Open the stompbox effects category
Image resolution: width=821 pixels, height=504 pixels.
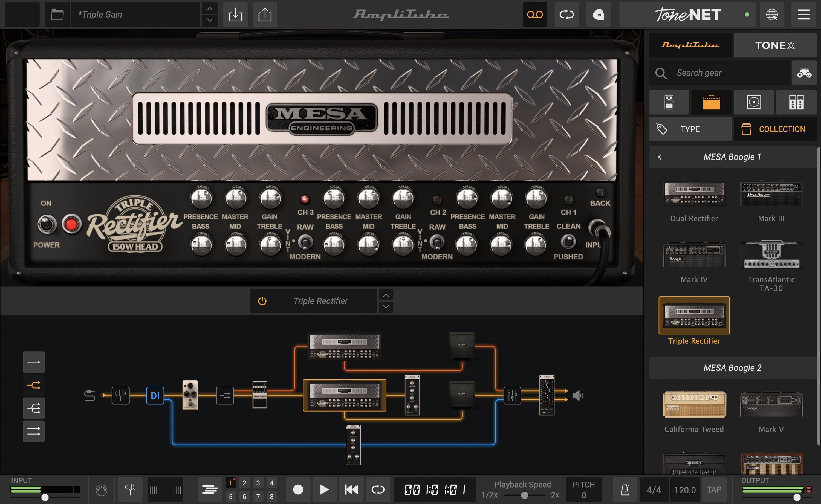pyautogui.click(x=669, y=102)
